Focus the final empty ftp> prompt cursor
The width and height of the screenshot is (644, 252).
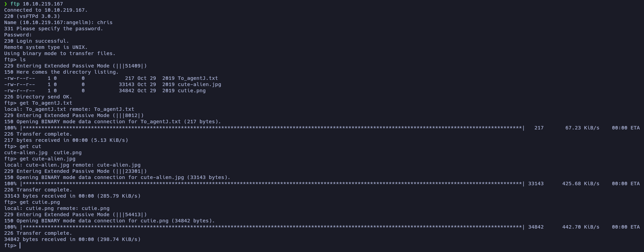point(20,245)
